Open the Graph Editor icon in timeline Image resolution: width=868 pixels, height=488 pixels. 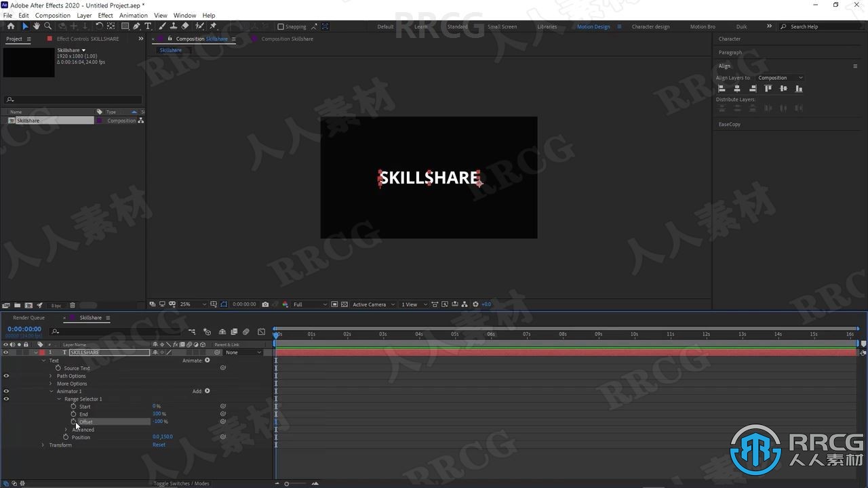(262, 331)
